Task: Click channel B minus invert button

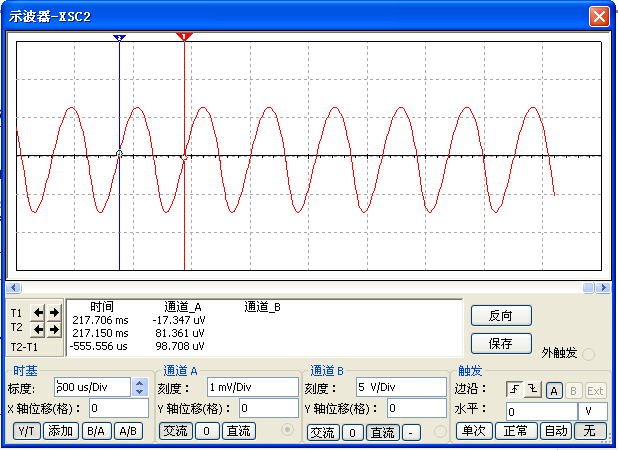Action: click(x=411, y=433)
